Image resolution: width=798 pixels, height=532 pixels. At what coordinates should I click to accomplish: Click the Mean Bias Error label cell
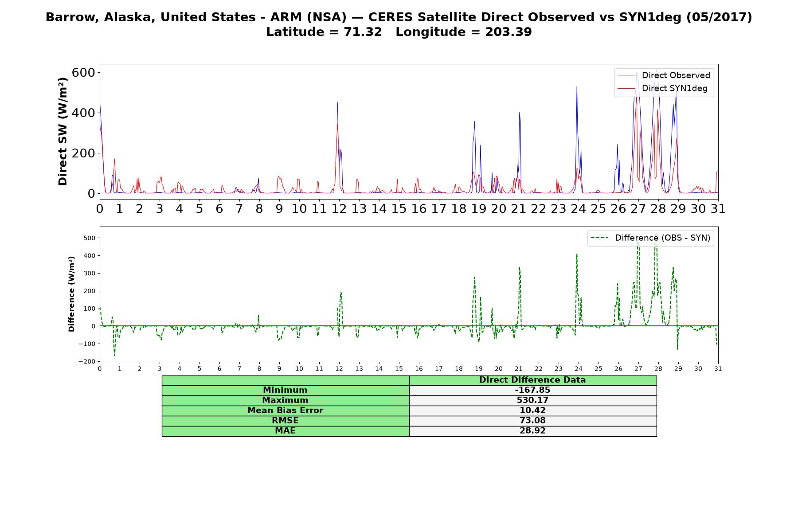tap(286, 411)
